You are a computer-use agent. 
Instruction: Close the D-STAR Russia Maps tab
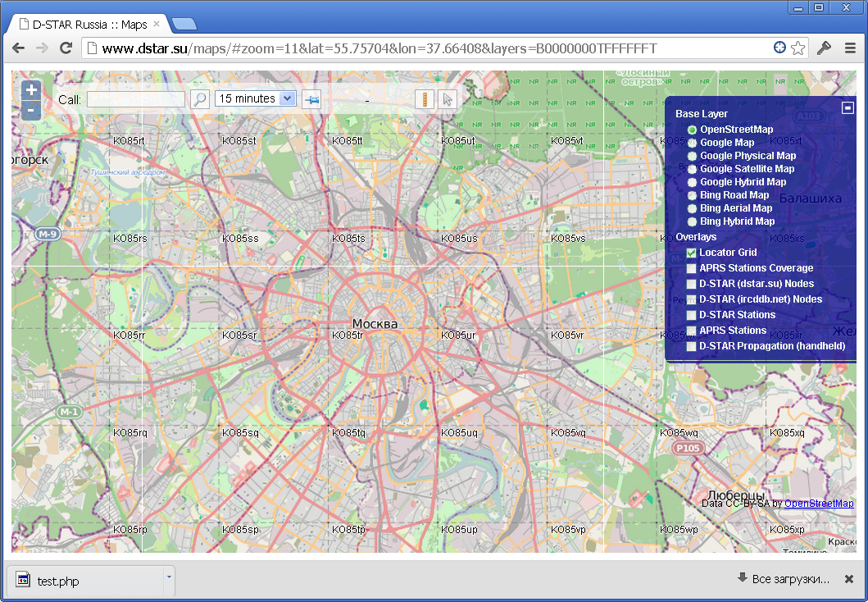[x=157, y=24]
